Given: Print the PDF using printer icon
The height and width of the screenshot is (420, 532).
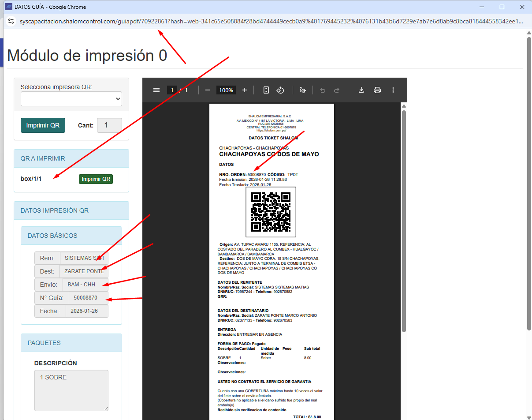Looking at the screenshot, I should [x=377, y=90].
